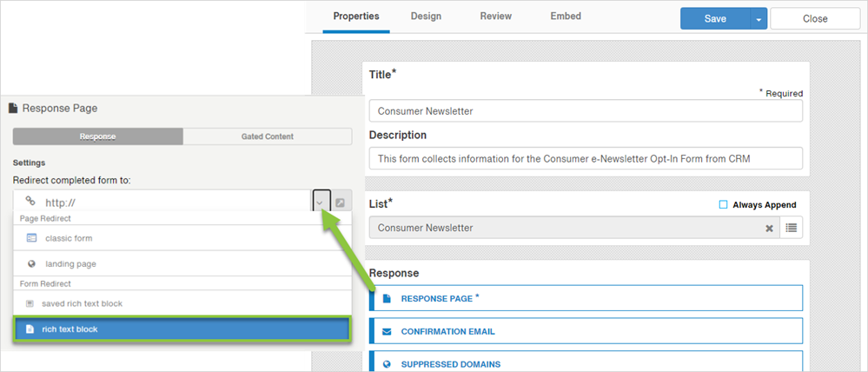Screen dimensions: 868x372
Task: Click the Title input field
Action: coord(586,110)
